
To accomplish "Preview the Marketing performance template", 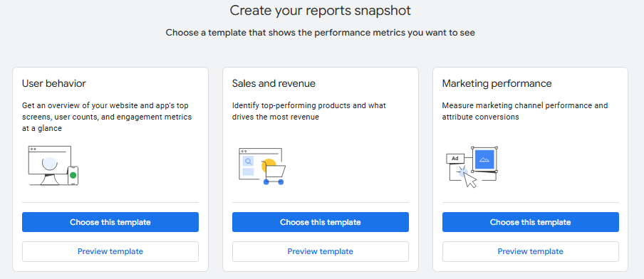I will 530,251.
